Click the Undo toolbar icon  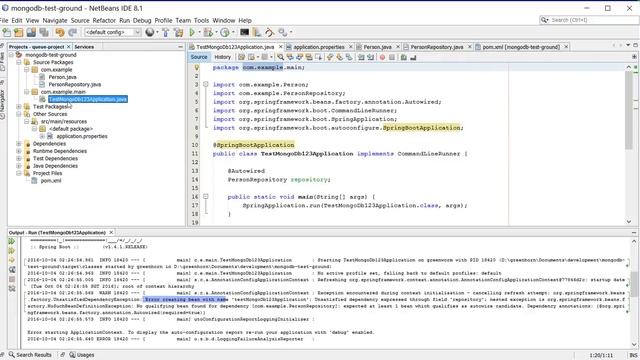pyautogui.click(x=60, y=32)
